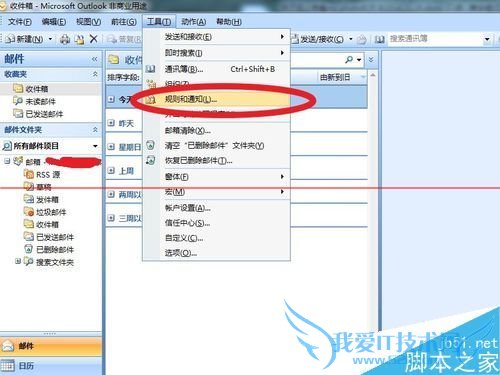500x375 pixels.
Task: Open the 动作(A) menu
Action: (193, 22)
